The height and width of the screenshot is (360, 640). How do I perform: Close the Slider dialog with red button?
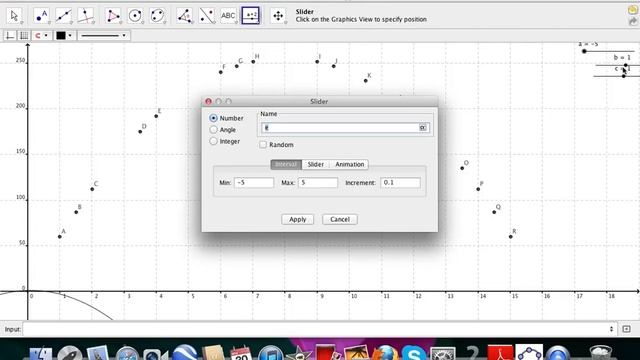pyautogui.click(x=209, y=101)
